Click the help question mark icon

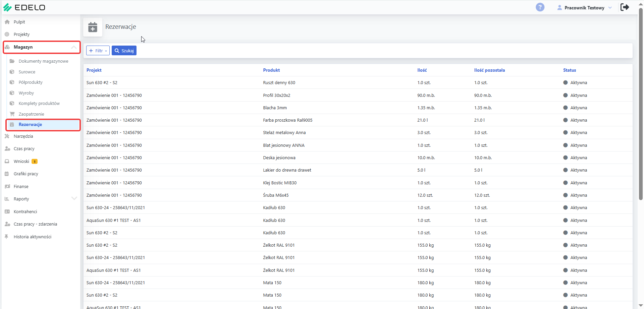click(x=540, y=7)
